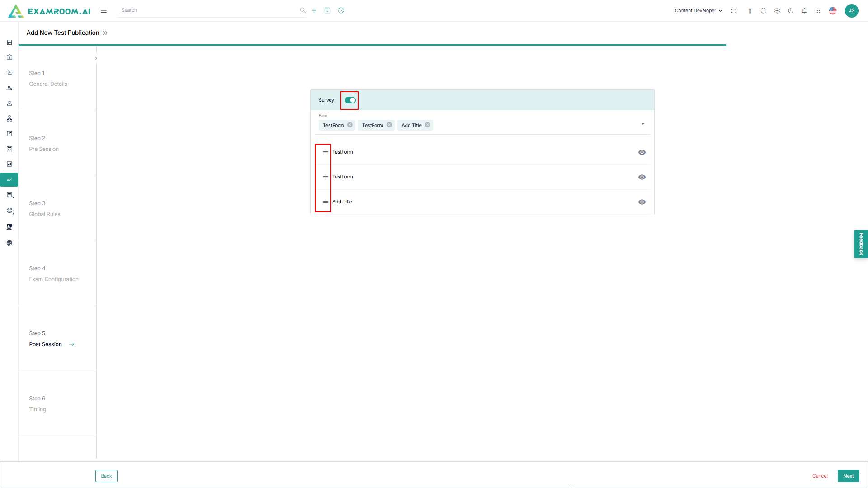Select Step 6 Timing
This screenshot has width=868, height=488.
[x=38, y=404]
